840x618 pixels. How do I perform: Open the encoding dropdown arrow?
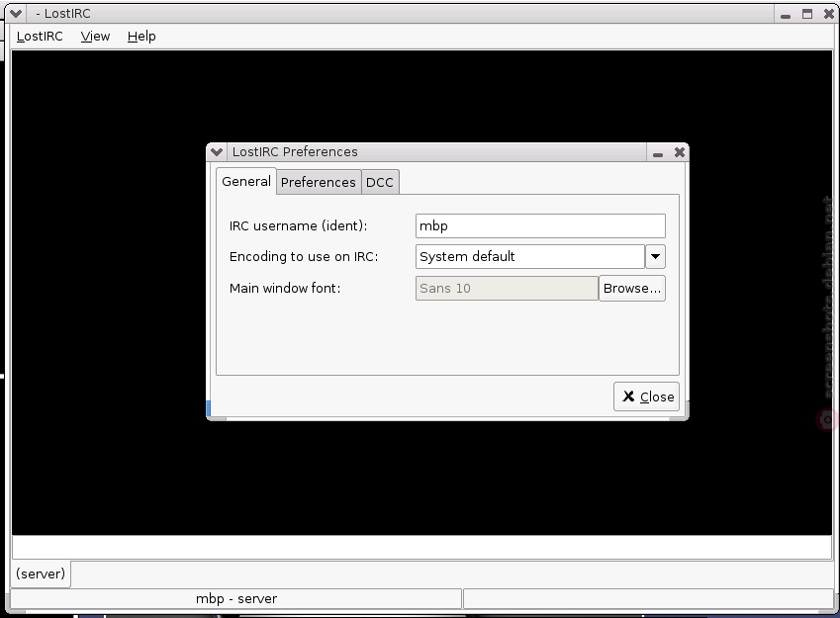[x=655, y=256]
